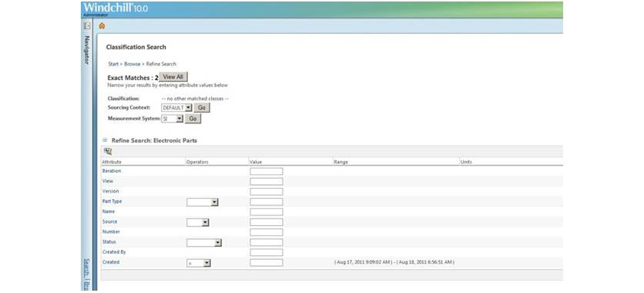Click the search icon in Refine Search toolbar

coord(108,151)
